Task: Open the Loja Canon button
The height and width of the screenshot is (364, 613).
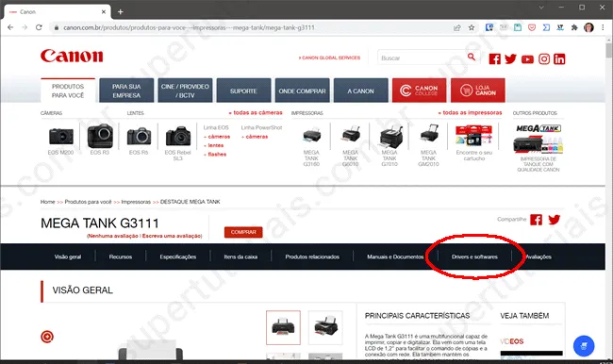Action: (478, 91)
